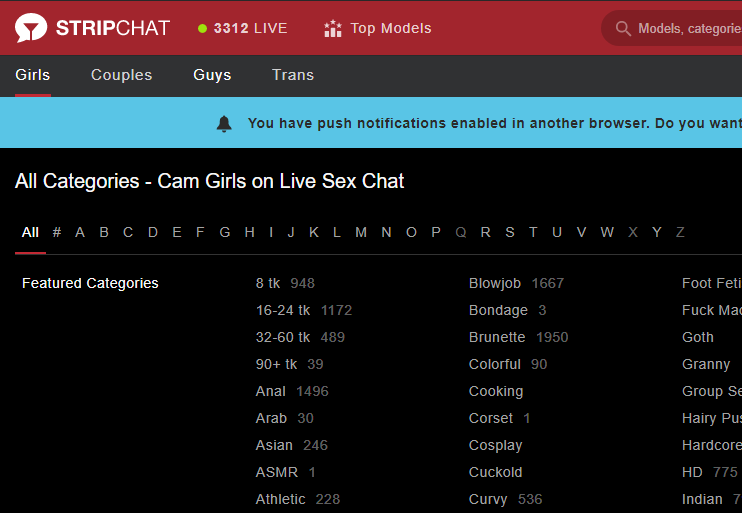The width and height of the screenshot is (742, 513).
Task: Filter categories by letter H
Action: click(x=249, y=232)
